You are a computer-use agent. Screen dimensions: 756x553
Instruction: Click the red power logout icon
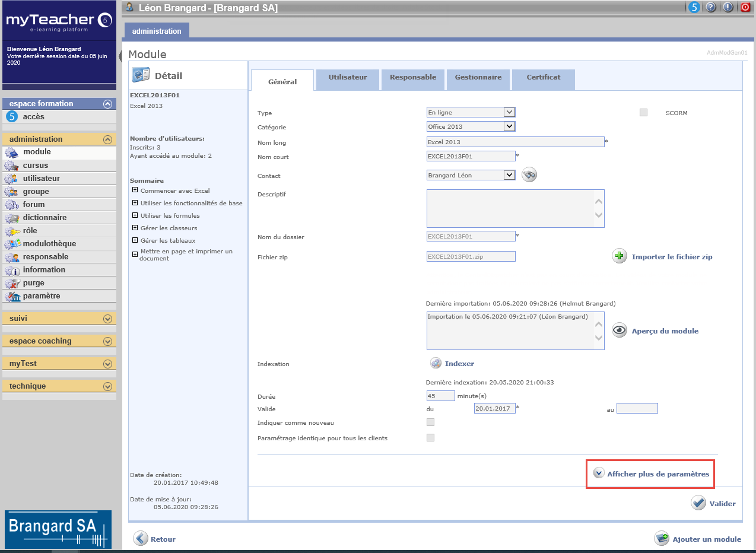click(745, 8)
